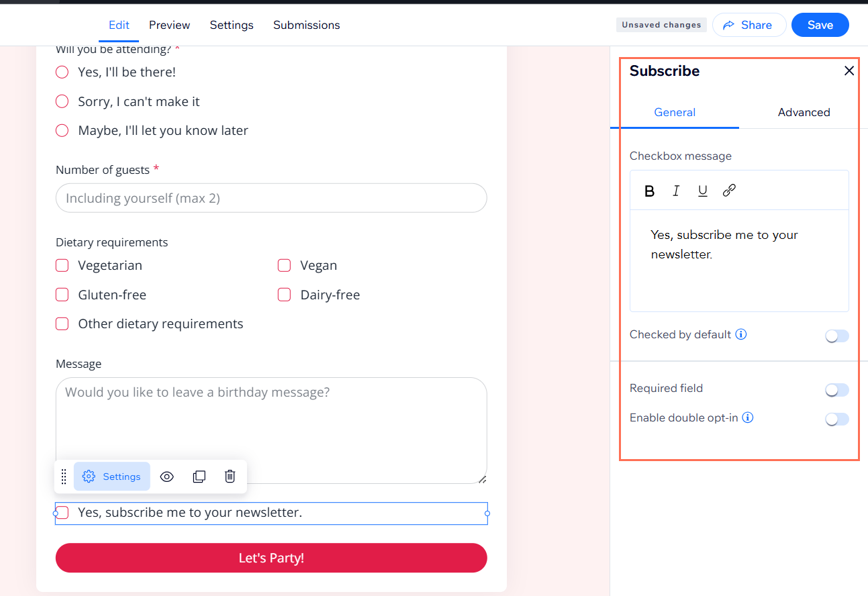The image size is (868, 596).
Task: Underline the checkbox message text
Action: point(702,191)
